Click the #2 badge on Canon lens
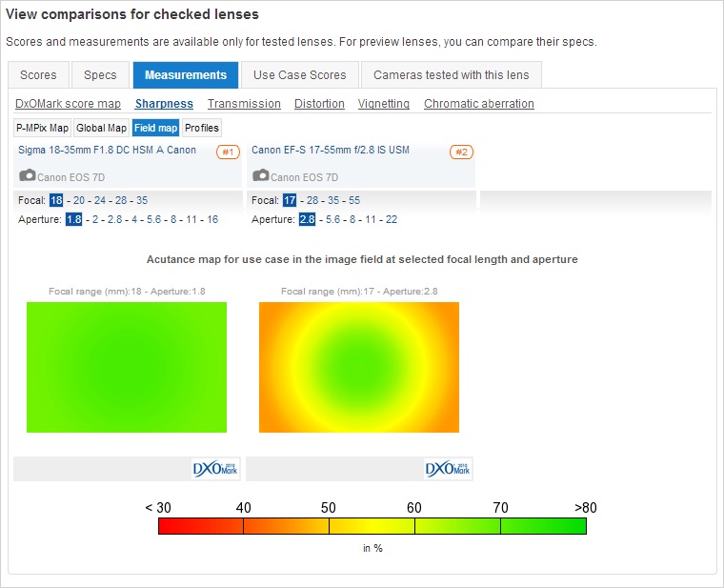This screenshot has height=588, width=724. pos(461,152)
